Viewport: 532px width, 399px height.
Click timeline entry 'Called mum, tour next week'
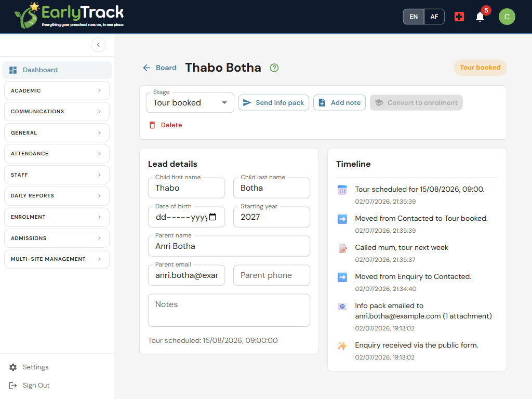point(402,248)
